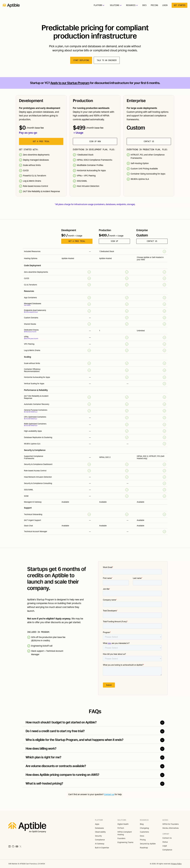190x868 pixels.
Task: Open the Program dropdown in startup form
Action: (132, 637)
